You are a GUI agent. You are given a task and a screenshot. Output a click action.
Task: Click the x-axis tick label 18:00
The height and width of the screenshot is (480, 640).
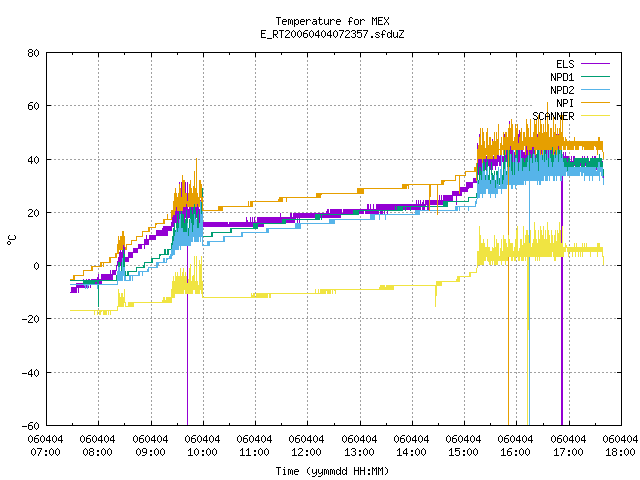620,452
